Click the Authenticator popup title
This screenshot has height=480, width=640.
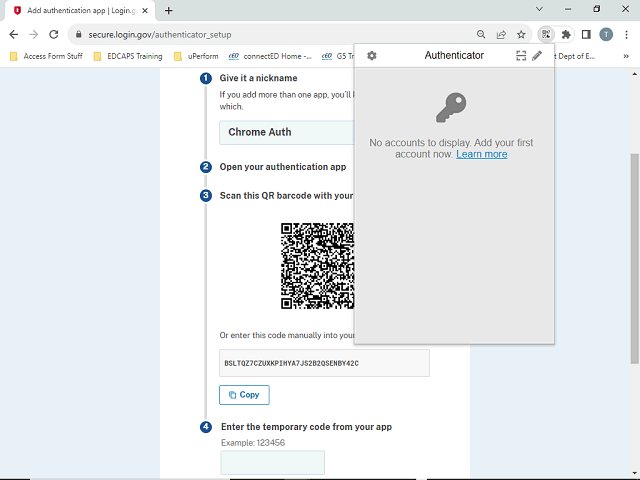point(454,56)
